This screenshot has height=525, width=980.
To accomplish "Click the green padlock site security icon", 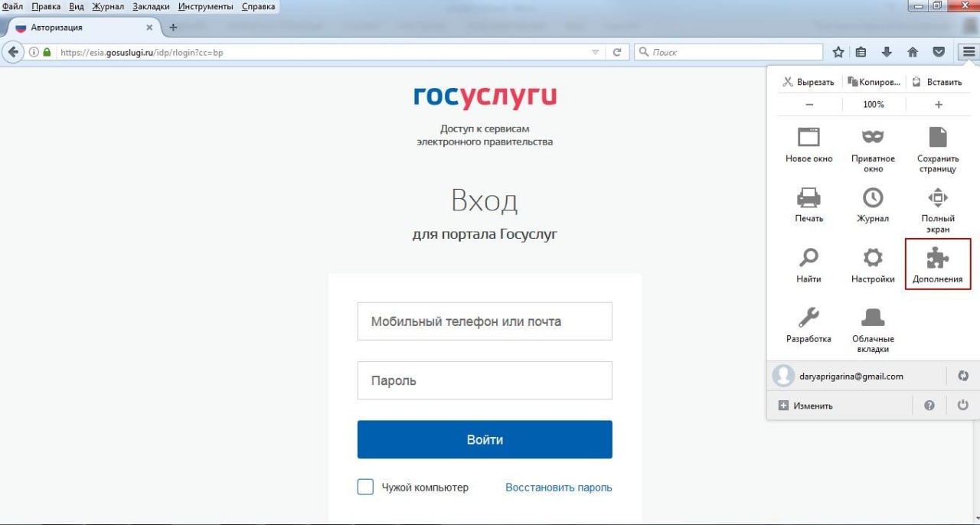I will pos(47,53).
